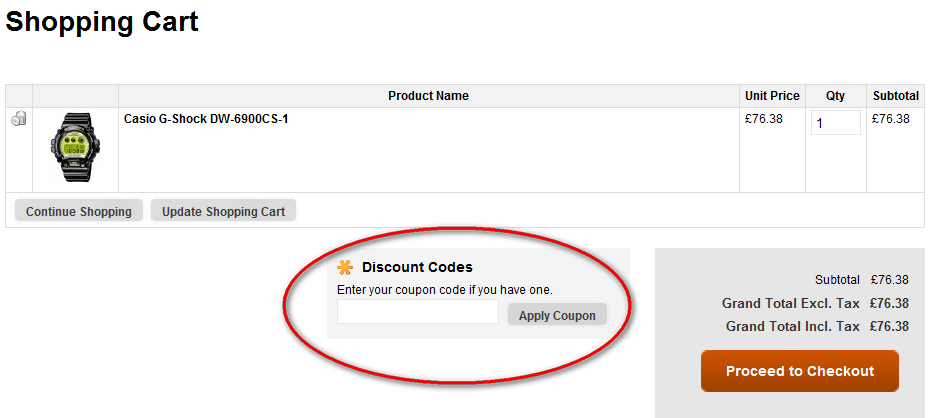Click the unit price value in the item row

click(764, 119)
